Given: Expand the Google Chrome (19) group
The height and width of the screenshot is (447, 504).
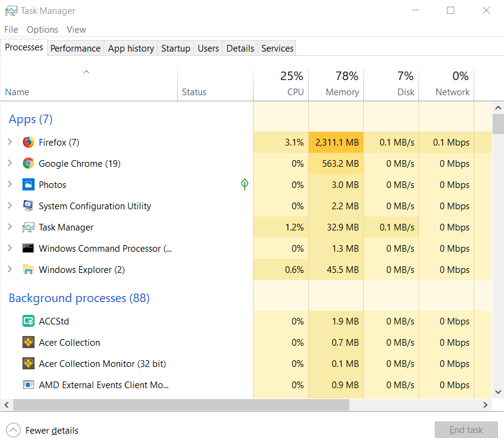Looking at the screenshot, I should tap(10, 163).
